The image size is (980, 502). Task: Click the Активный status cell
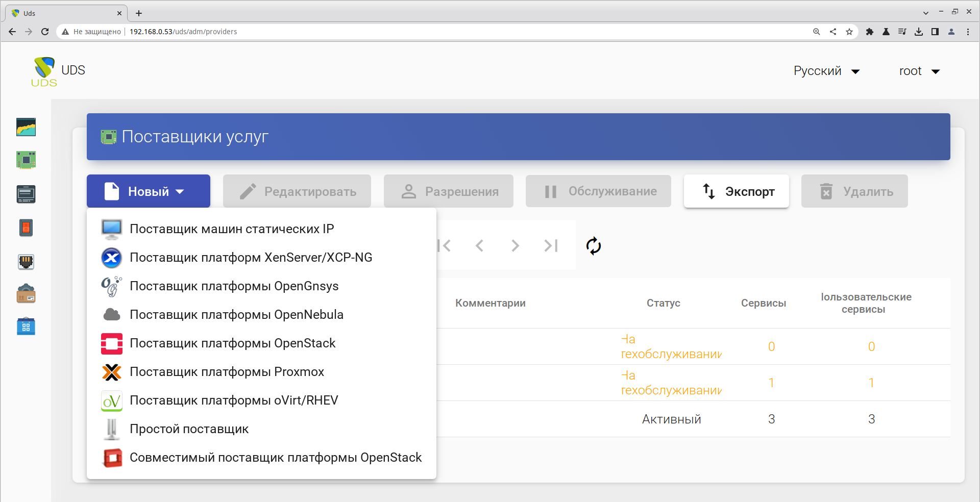[671, 419]
